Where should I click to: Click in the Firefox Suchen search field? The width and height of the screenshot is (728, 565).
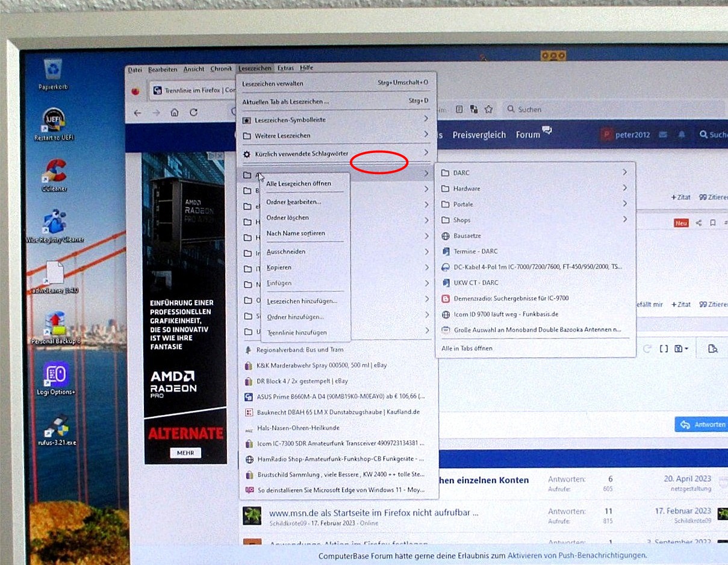coord(614,109)
